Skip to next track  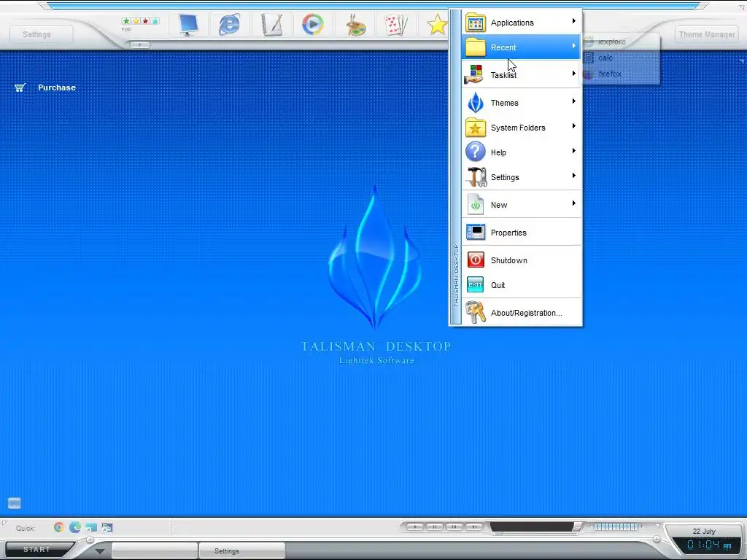[474, 526]
